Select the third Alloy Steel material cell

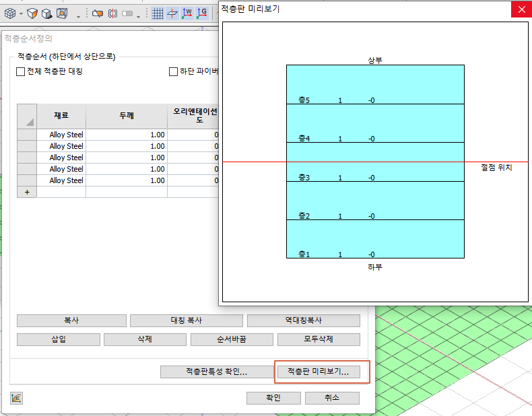(x=61, y=158)
